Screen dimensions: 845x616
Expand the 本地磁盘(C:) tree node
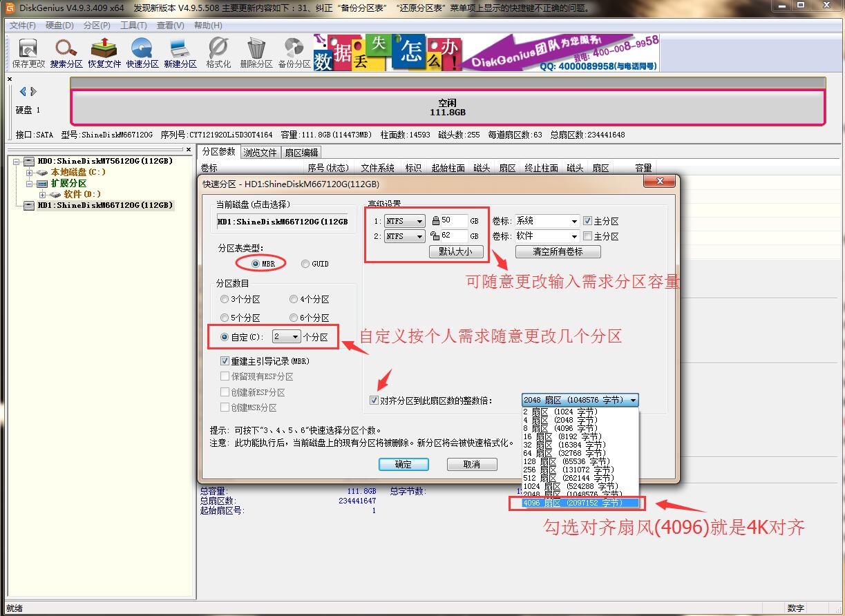[29, 172]
